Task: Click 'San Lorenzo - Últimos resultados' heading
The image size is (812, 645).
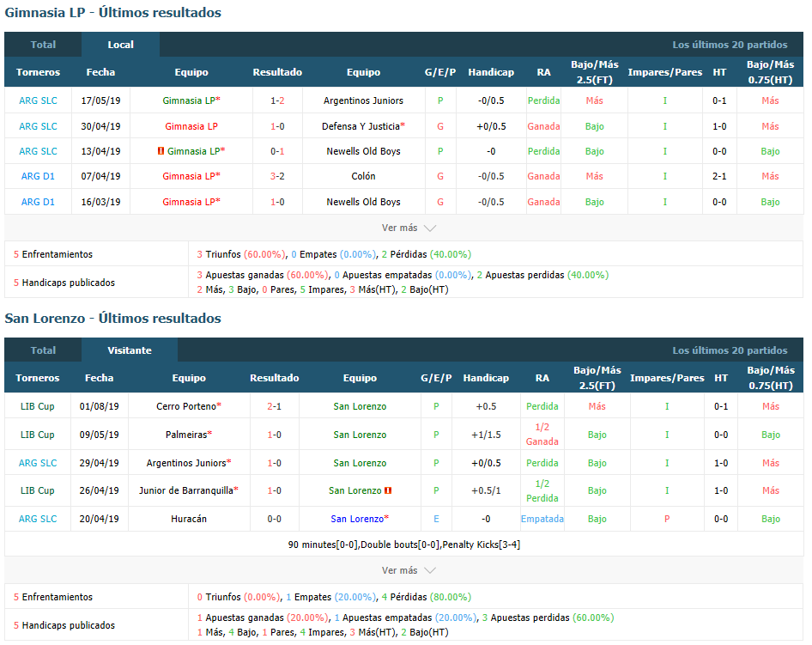Action: point(113,318)
